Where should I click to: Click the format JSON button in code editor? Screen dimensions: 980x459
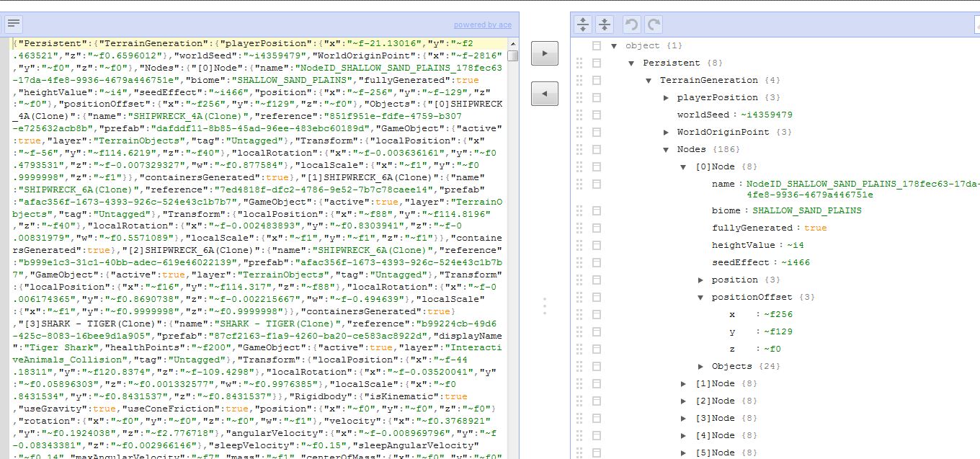pyautogui.click(x=14, y=24)
